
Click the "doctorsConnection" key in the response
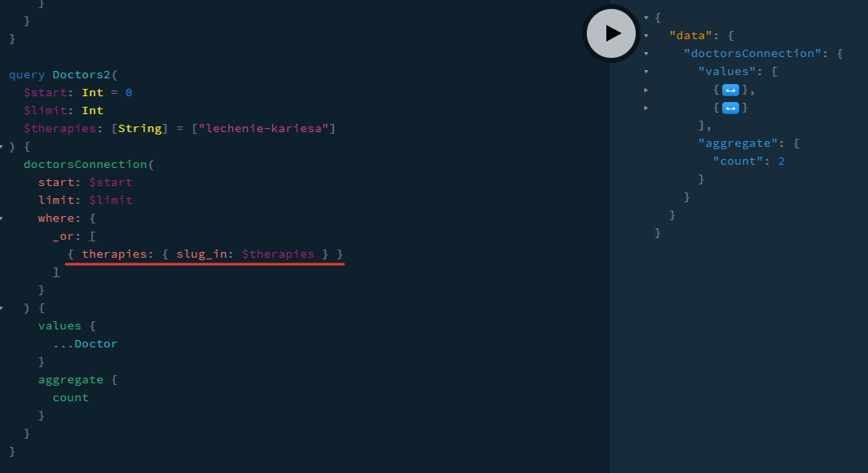(x=752, y=53)
